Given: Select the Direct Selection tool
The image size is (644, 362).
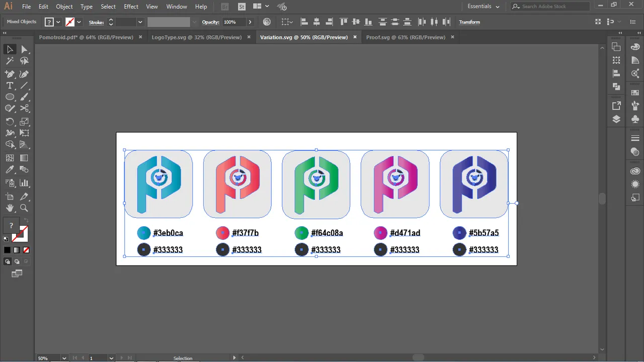Looking at the screenshot, I should [x=24, y=49].
